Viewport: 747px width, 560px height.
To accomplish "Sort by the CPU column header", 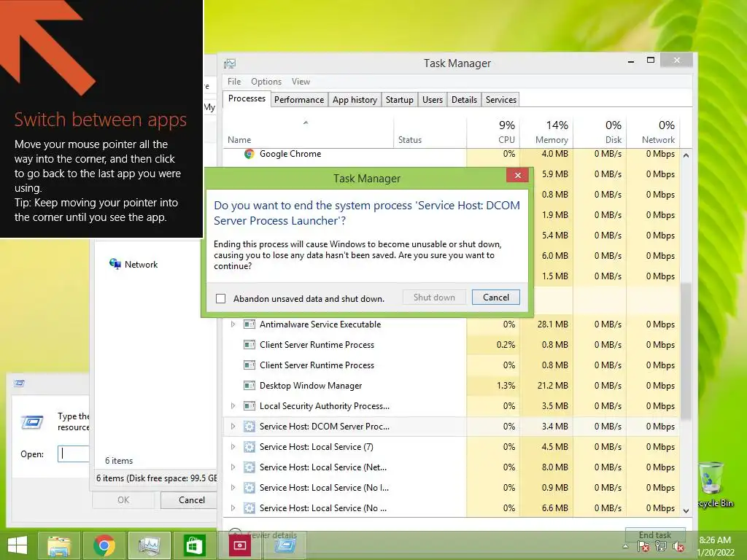I will tap(492, 133).
